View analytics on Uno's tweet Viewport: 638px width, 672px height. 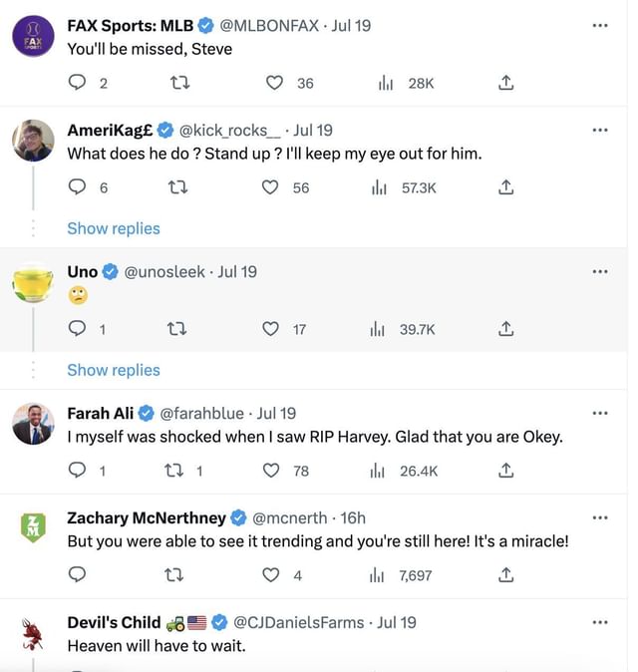pos(378,329)
